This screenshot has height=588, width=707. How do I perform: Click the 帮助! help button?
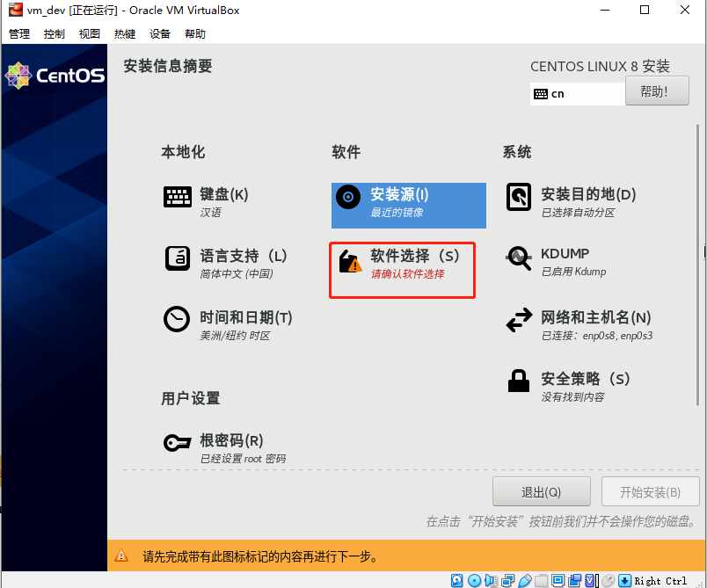pos(657,91)
